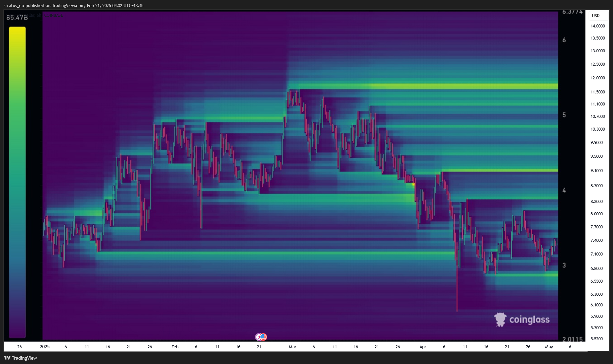613x364 pixels.
Task: Click the stratus_co published header text
Action: pyautogui.click(x=73, y=5)
